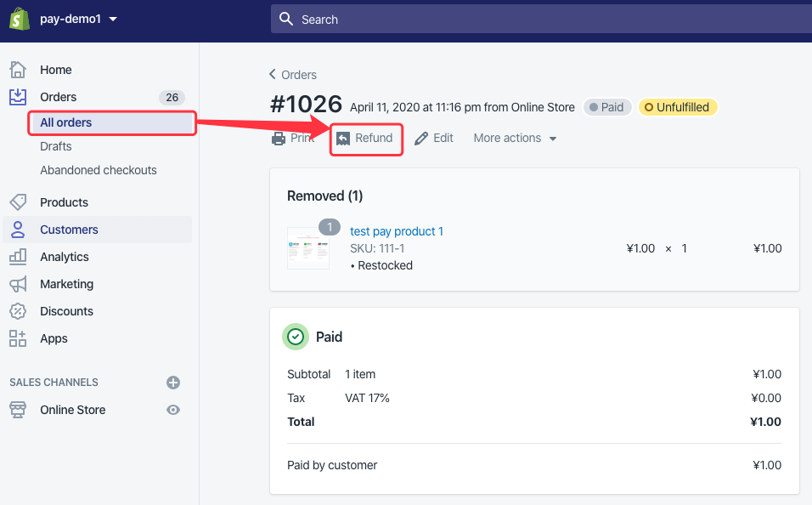Open the test pay product 1 link
This screenshot has height=505, width=812.
click(x=397, y=230)
